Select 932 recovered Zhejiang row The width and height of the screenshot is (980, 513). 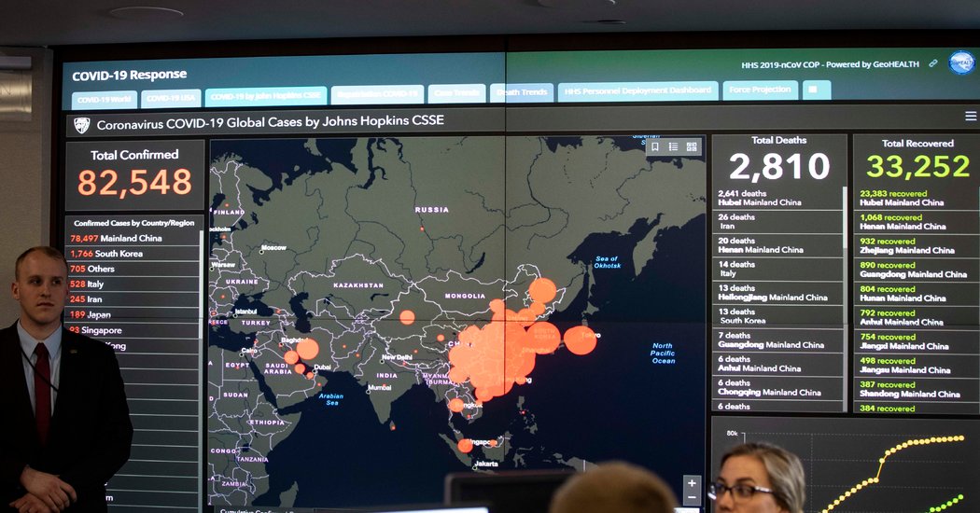point(917,245)
